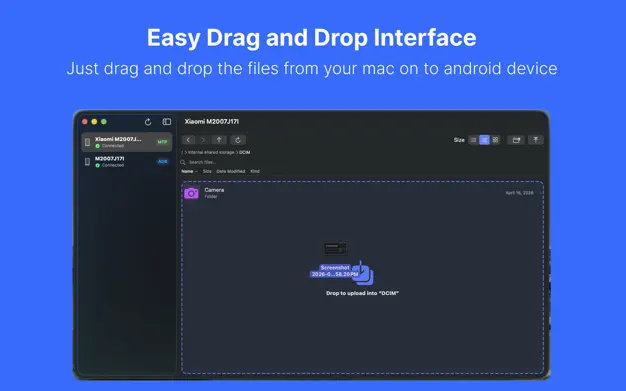Click the MTP badge on Xiaomi device

pyautogui.click(x=162, y=142)
